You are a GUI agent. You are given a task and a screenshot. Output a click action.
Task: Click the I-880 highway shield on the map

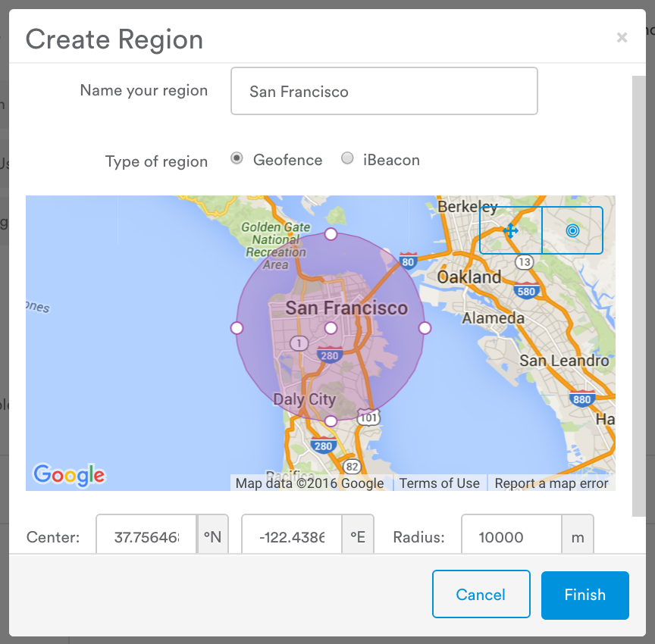click(x=582, y=399)
